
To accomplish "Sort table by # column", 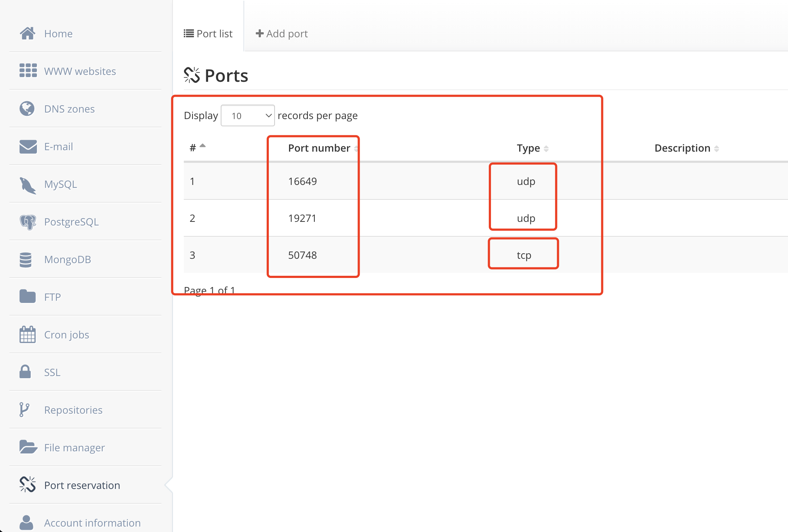I will click(x=198, y=148).
